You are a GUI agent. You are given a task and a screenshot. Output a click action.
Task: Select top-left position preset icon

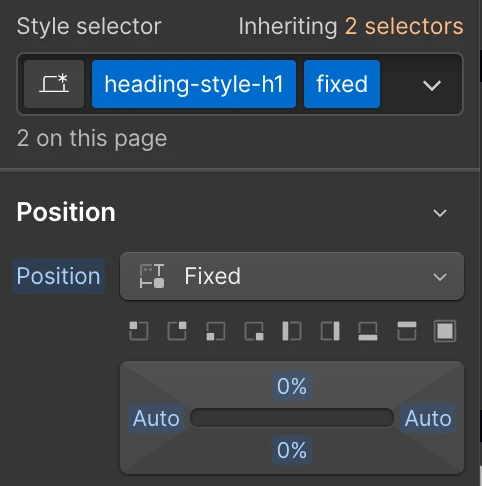pyautogui.click(x=139, y=331)
